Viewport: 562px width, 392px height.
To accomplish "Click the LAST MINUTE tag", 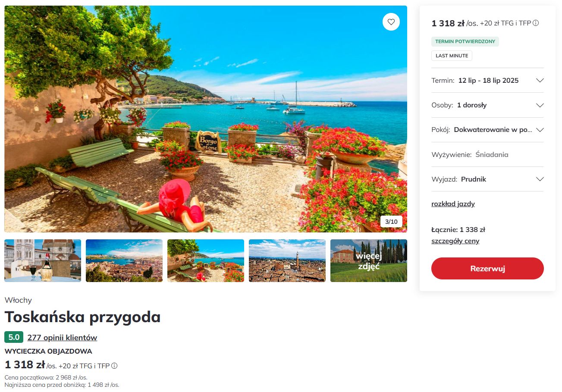I will click(452, 56).
